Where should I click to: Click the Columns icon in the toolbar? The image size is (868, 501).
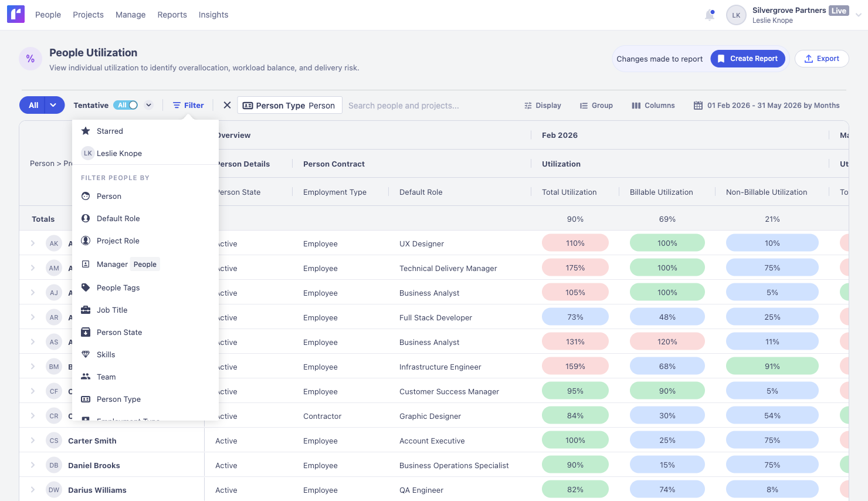click(x=636, y=106)
